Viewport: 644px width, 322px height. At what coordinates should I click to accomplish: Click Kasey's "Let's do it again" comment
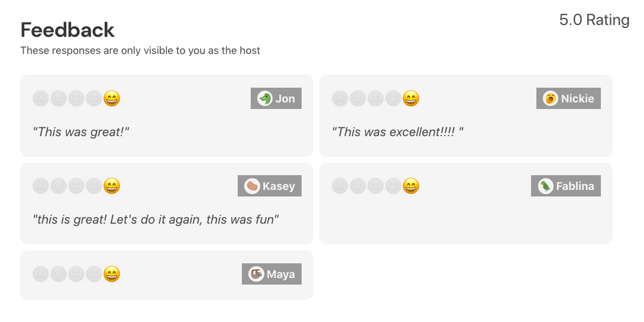point(156,219)
